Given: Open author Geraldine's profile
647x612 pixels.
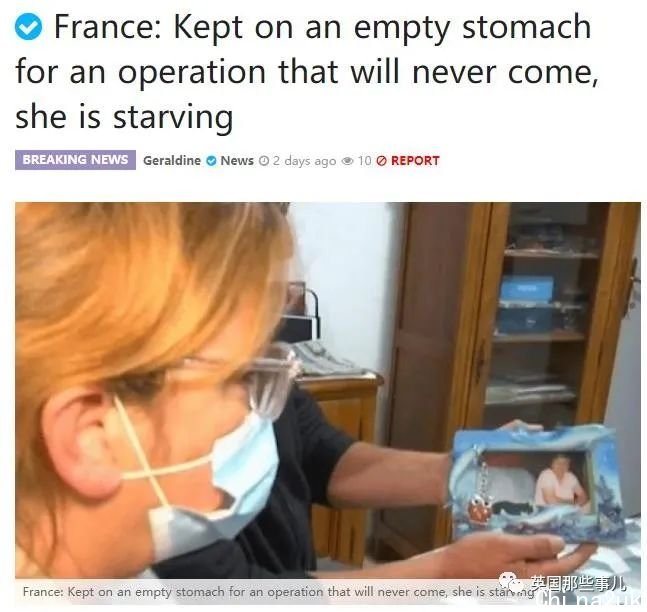Looking at the screenshot, I should coord(172,161).
